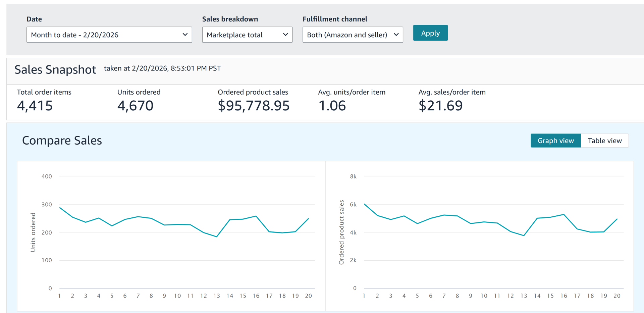The height and width of the screenshot is (313, 644).
Task: Click the Ordered product sales amount $95,778.95
Action: [254, 106]
